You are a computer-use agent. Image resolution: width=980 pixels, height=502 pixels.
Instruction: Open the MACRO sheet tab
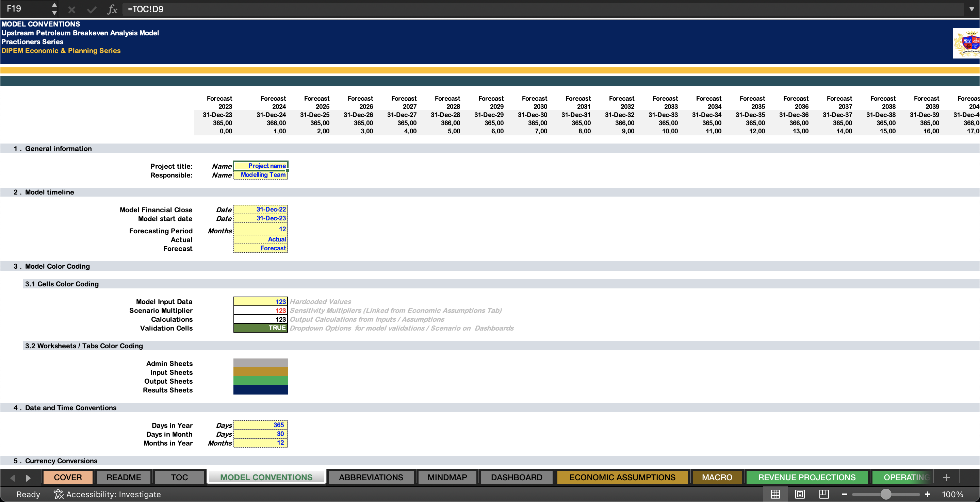717,477
